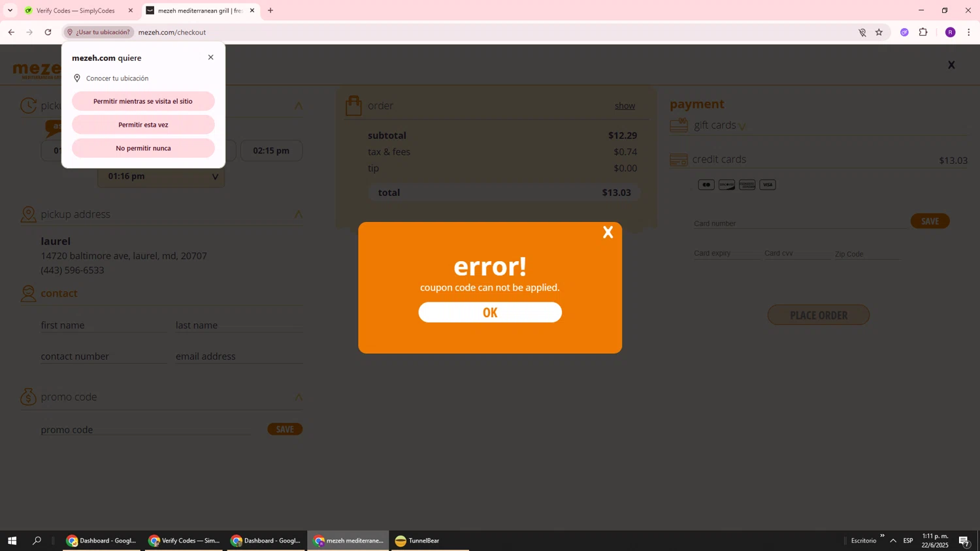Open tab search dropdown arrow
Screen dimensions: 980x551
point(10,10)
